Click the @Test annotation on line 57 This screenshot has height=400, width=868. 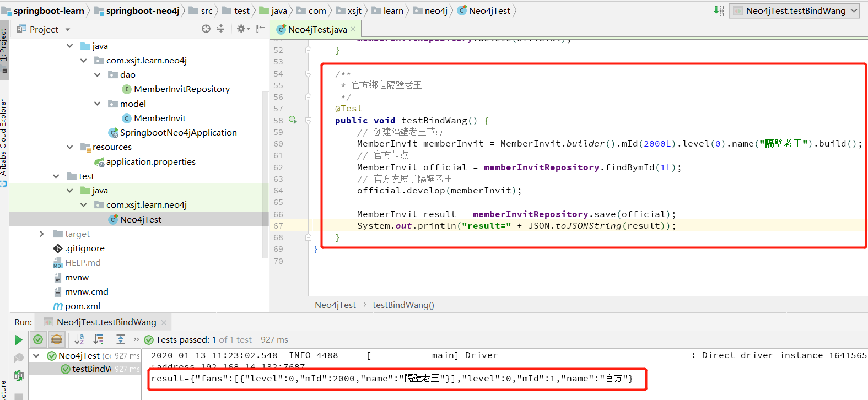[x=349, y=109]
